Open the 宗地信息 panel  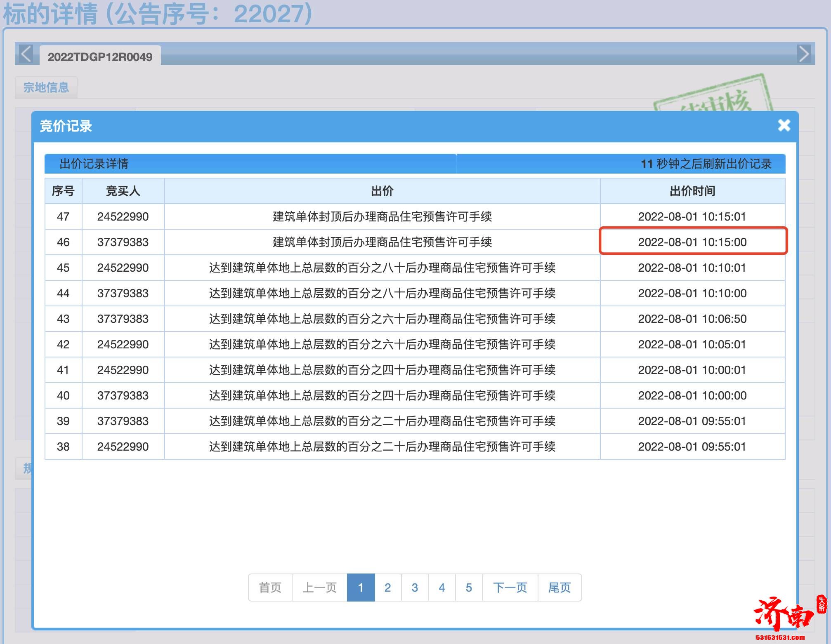pos(46,87)
